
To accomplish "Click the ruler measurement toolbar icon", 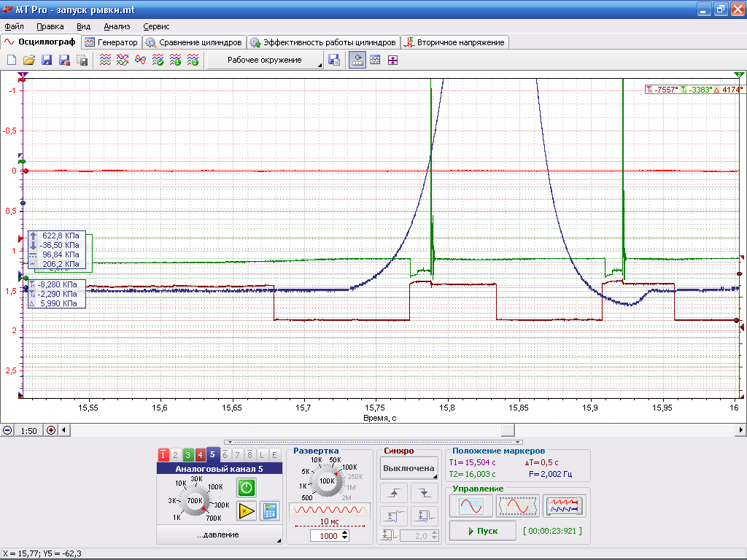I will point(357,60).
